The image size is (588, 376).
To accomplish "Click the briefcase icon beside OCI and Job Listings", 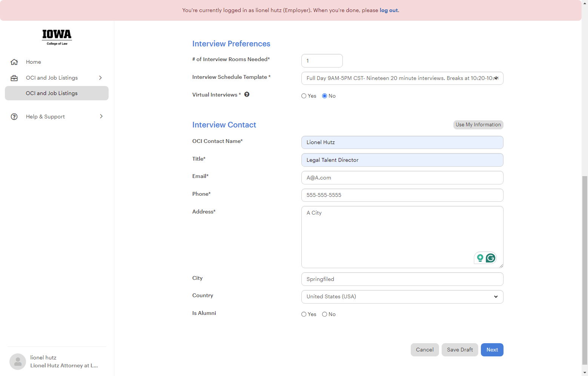I will [x=14, y=78].
